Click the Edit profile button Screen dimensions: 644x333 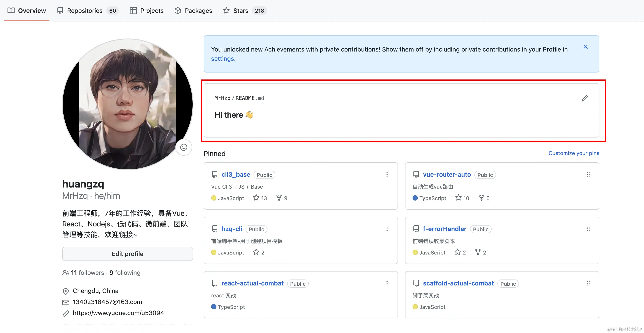[x=127, y=254]
